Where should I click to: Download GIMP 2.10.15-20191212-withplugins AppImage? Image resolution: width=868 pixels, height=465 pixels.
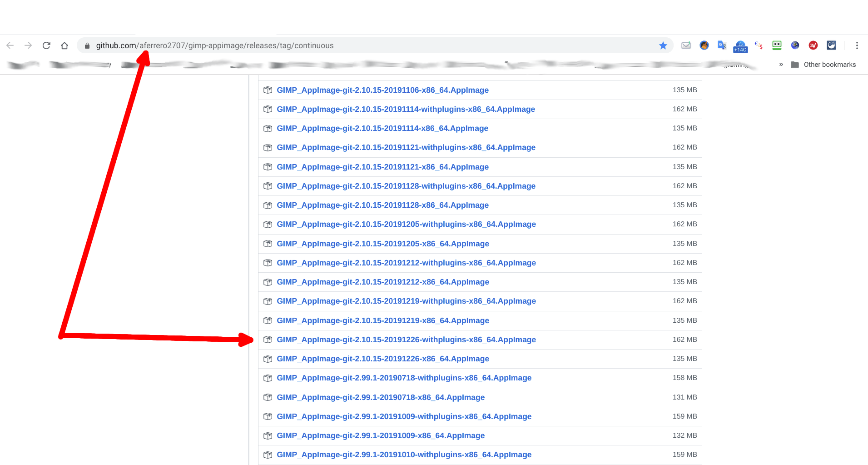[x=406, y=263]
